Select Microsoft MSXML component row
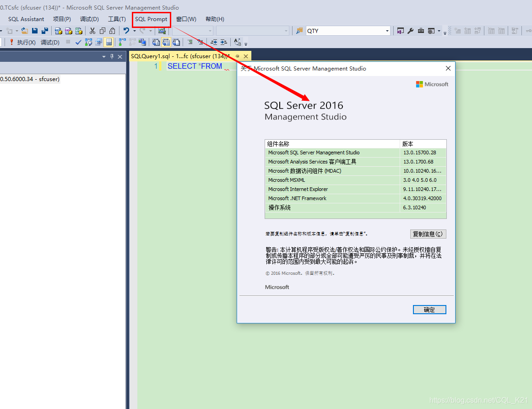The image size is (532, 409). pyautogui.click(x=355, y=180)
